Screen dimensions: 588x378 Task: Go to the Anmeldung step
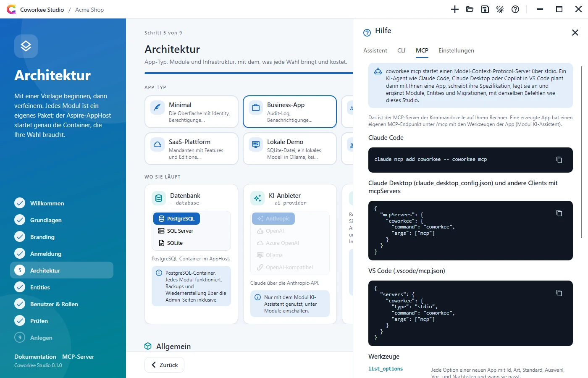click(x=62, y=254)
